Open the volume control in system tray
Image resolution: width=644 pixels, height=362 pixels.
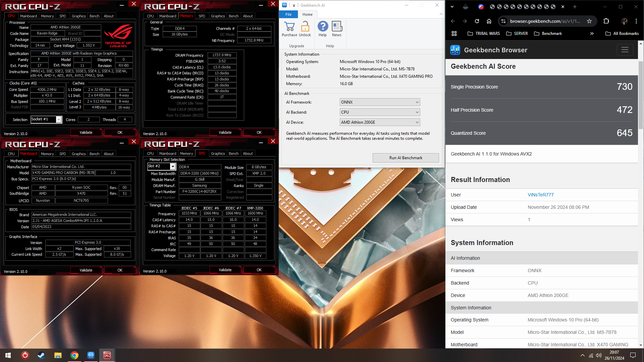click(x=599, y=355)
